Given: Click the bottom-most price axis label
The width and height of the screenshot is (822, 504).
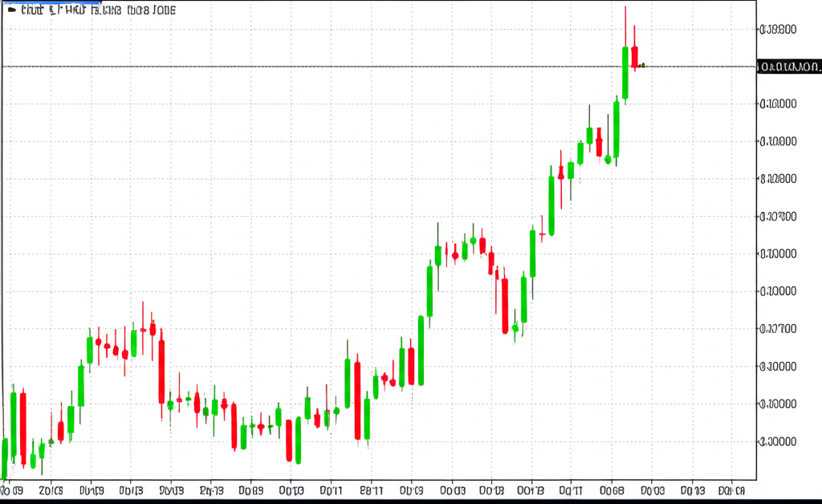Looking at the screenshot, I should coord(777,441).
